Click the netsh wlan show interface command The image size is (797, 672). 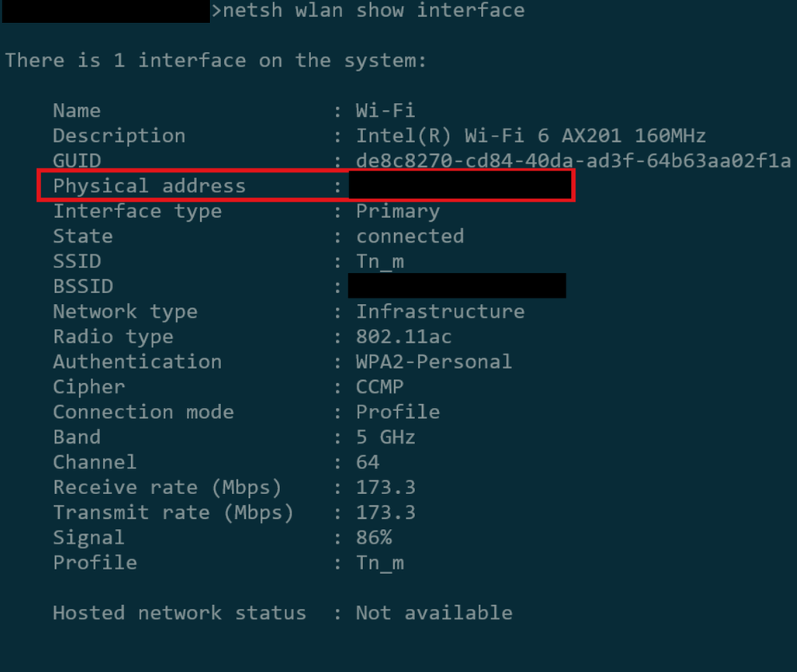pos(373,10)
